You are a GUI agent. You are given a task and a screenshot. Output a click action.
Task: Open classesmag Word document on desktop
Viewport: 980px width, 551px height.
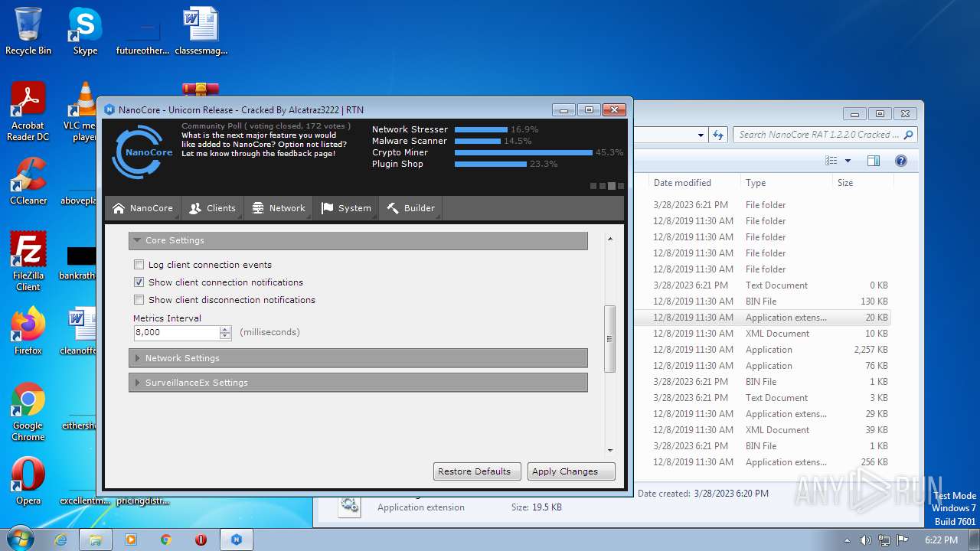coord(201,31)
